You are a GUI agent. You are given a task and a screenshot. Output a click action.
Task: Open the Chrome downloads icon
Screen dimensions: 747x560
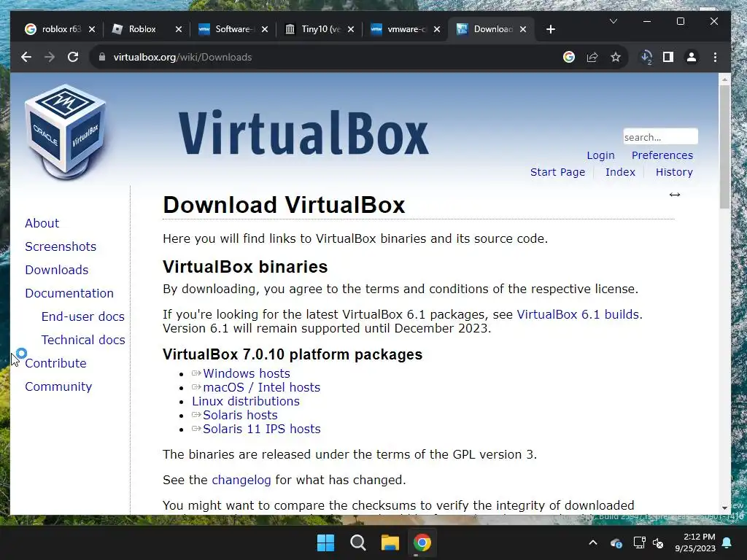tap(646, 57)
